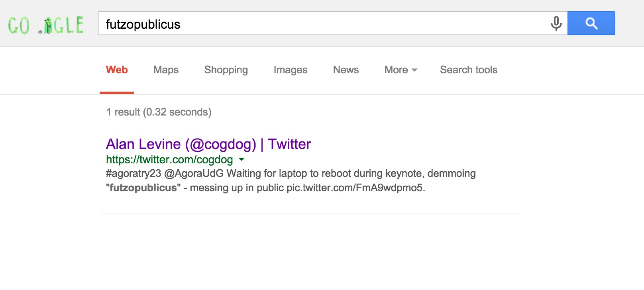Click the @AgoraUdG mention in snippet

[x=194, y=174]
